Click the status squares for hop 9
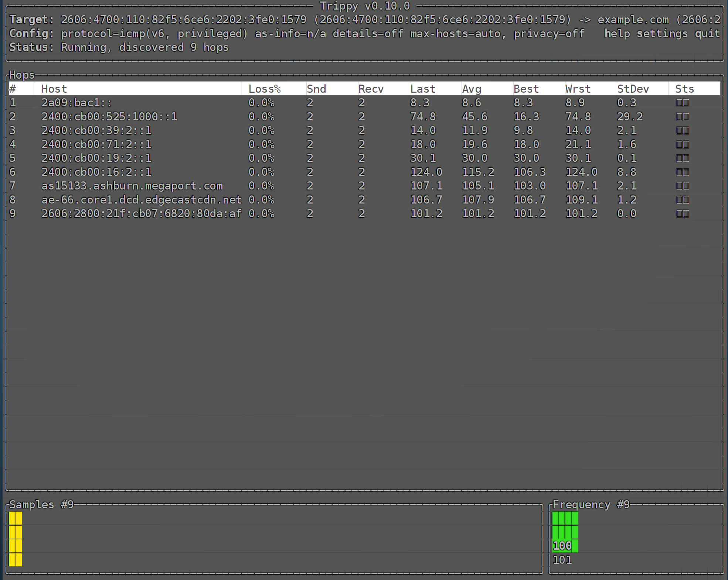 [x=682, y=214]
